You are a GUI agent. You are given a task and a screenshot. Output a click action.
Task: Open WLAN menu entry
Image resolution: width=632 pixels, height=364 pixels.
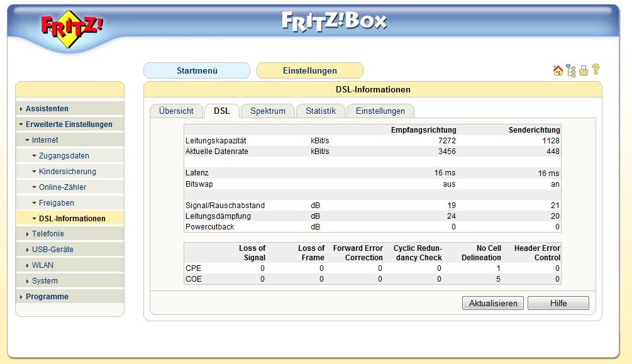pyautogui.click(x=42, y=265)
